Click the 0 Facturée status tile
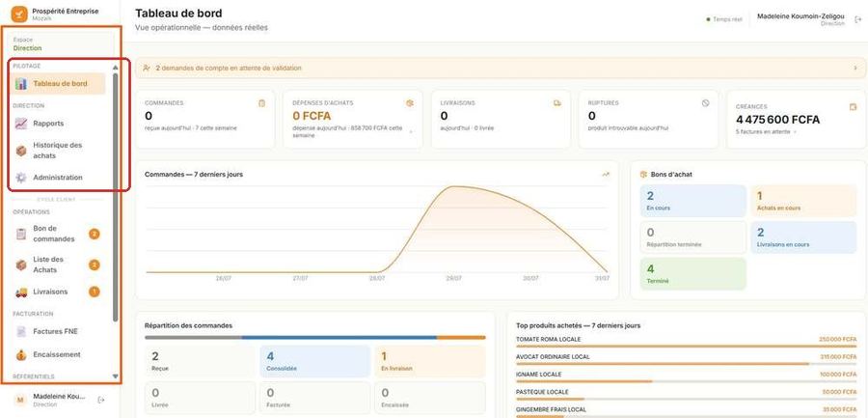Viewport: 868px width, 418px height. (315, 398)
